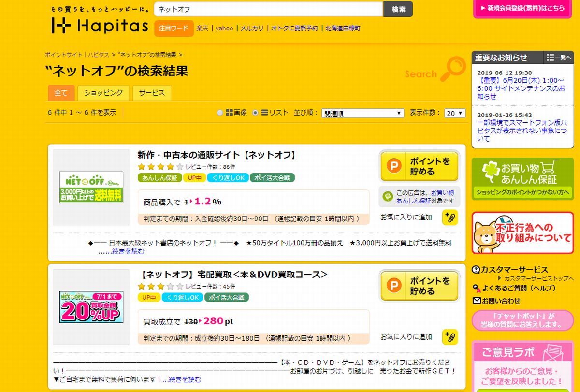Click あんしん保証 tag on first result
The image size is (580, 392).
click(159, 177)
